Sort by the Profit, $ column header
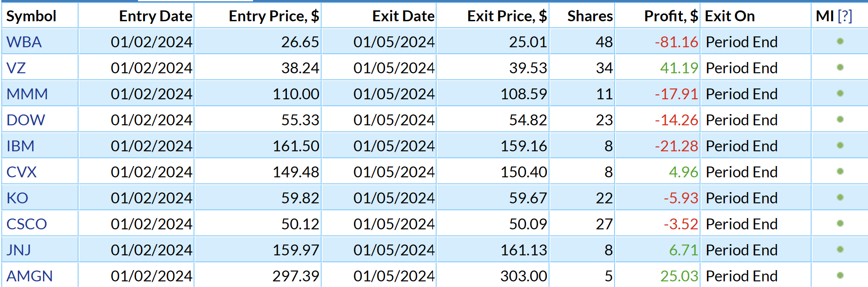 671,16
